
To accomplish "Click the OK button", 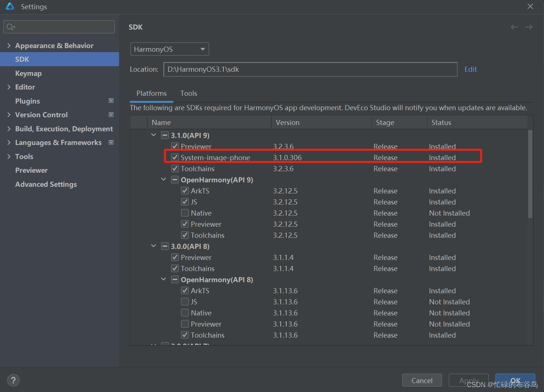I will click(515, 380).
